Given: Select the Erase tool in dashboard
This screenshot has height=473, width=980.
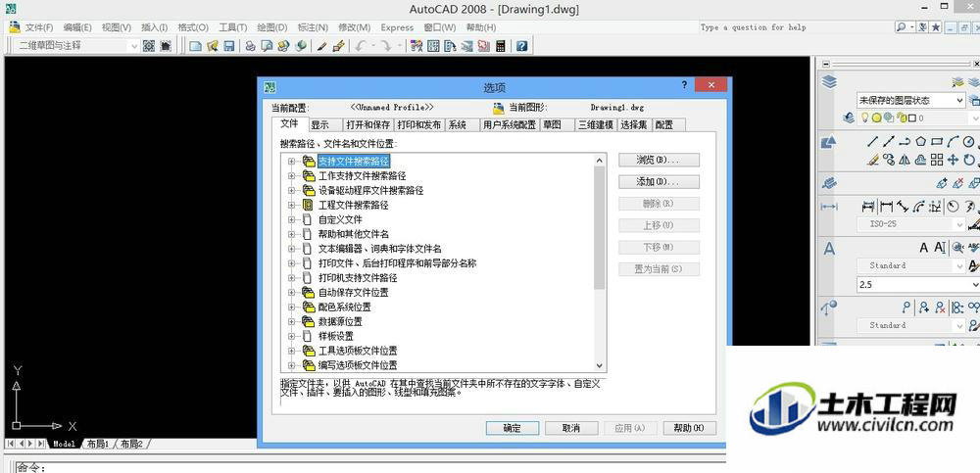Looking at the screenshot, I should (873, 160).
